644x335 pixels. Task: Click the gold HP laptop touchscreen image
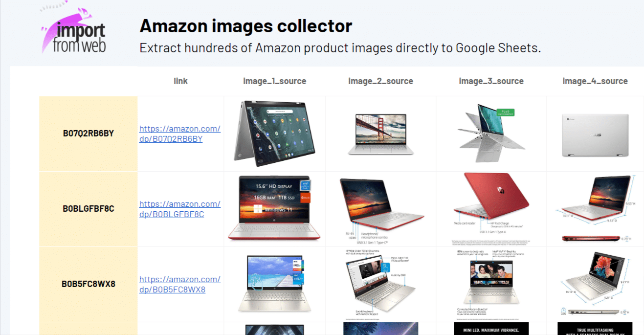274,284
